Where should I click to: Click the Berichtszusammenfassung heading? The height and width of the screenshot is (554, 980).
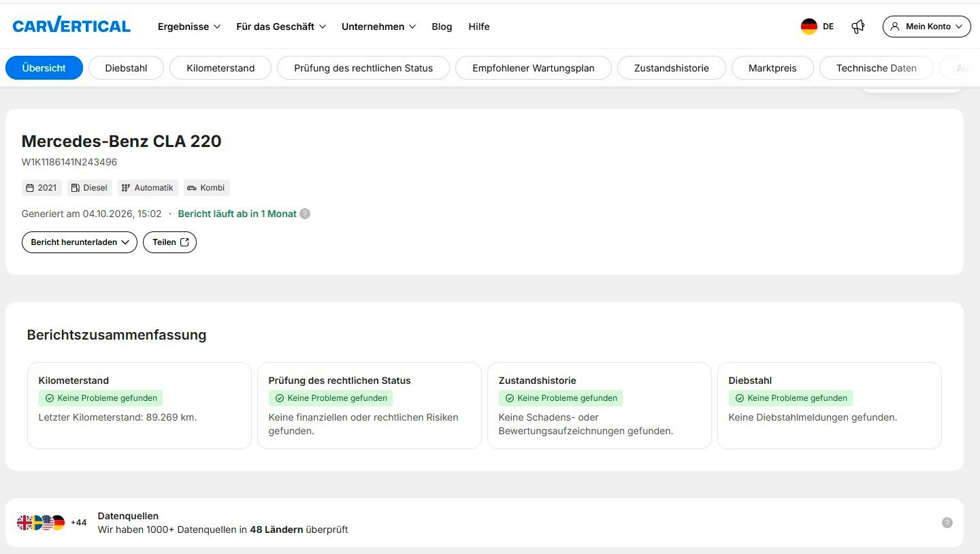pyautogui.click(x=116, y=335)
